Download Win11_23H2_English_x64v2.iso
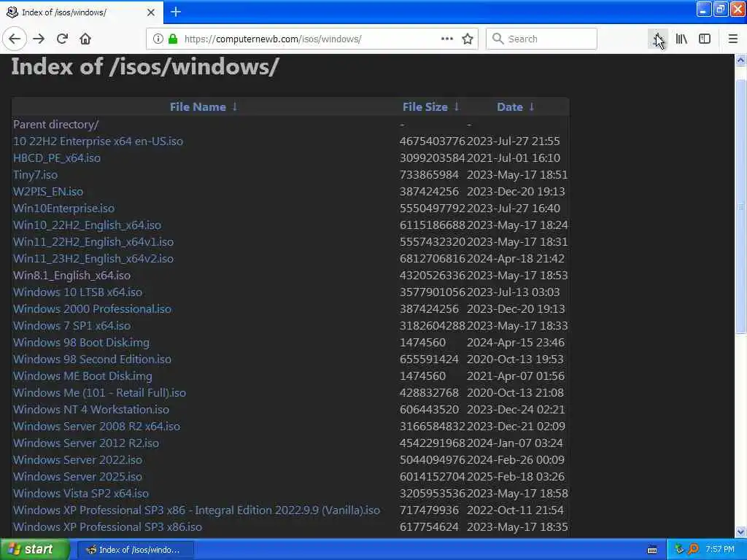 point(93,259)
